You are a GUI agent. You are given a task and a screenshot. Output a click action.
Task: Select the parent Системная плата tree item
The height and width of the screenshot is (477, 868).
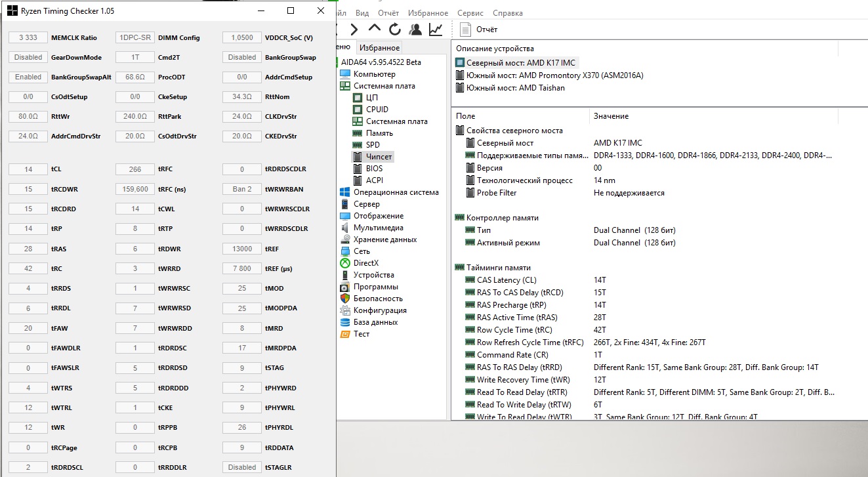[x=384, y=86]
